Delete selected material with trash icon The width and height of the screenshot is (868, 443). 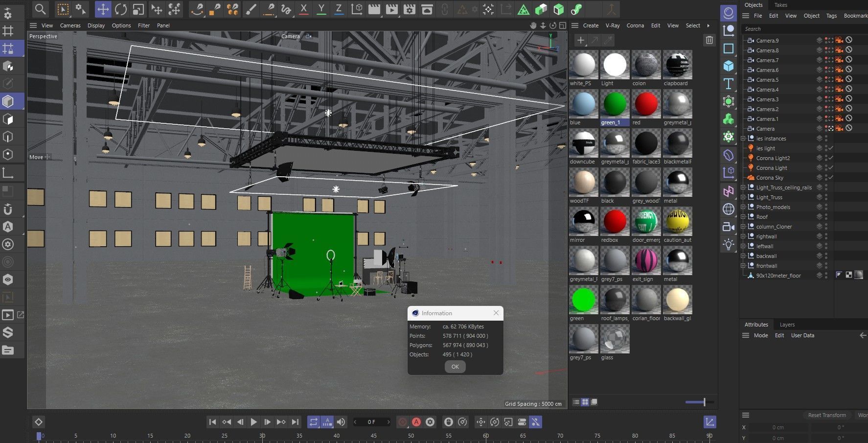[x=709, y=40]
